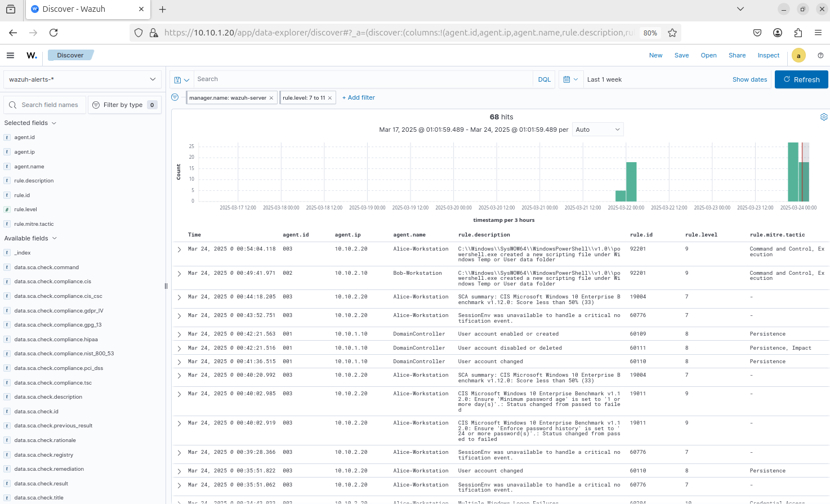Click the Wazuh logo home icon
Screen dimensions: 830x504
coord(32,55)
